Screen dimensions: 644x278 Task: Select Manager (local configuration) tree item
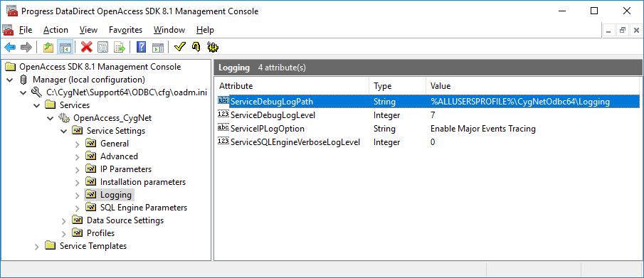pos(89,80)
